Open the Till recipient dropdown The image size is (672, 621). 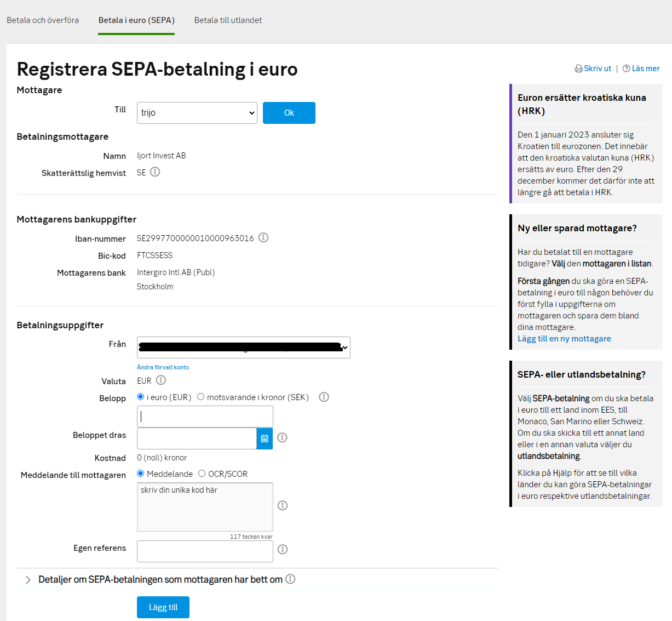[x=197, y=113]
